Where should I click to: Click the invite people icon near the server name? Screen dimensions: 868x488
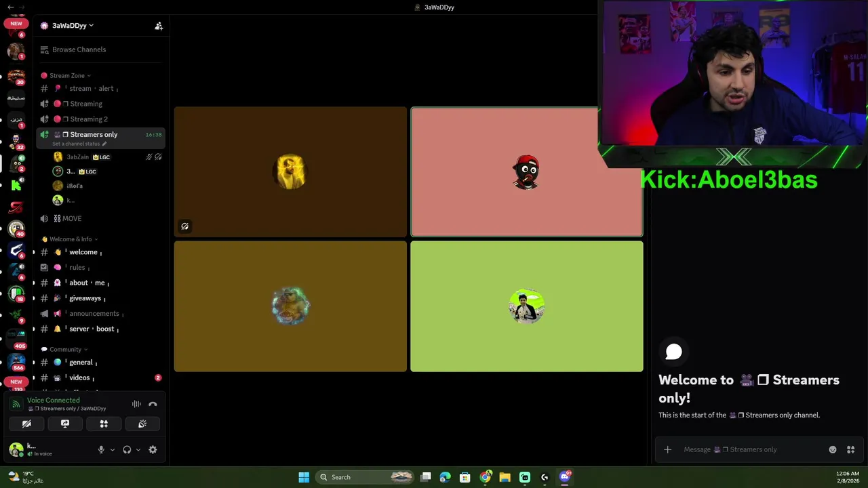point(159,26)
